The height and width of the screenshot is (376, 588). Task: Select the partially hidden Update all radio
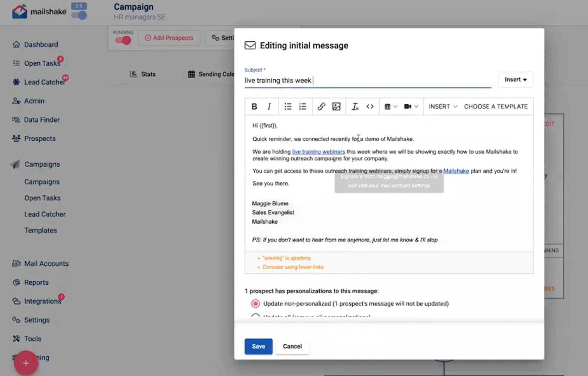tap(255, 315)
